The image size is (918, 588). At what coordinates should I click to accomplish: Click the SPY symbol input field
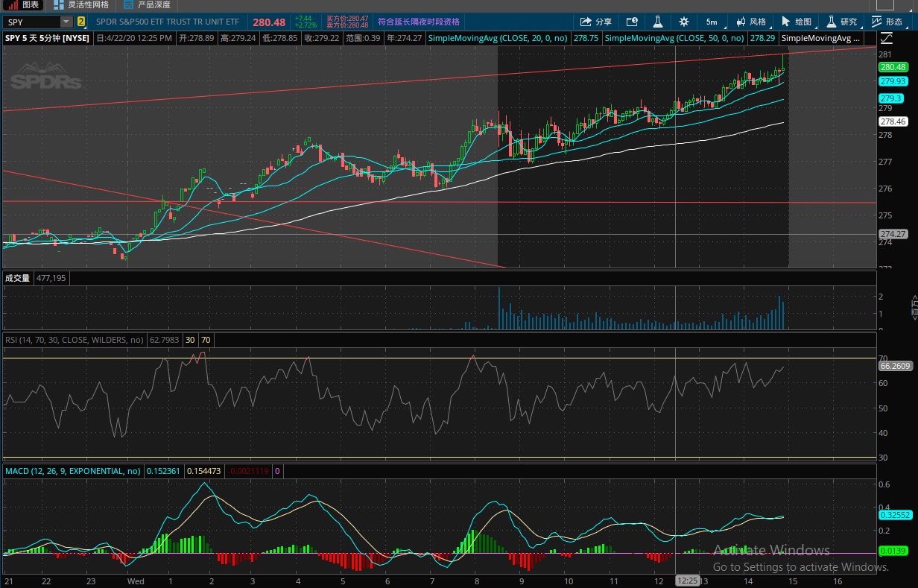click(x=31, y=22)
